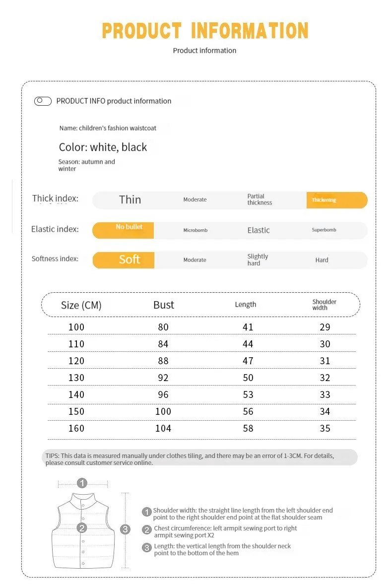The height and width of the screenshot is (587, 392).
Task: Click circled 2 next to Chest circumference description
Action: (147, 530)
